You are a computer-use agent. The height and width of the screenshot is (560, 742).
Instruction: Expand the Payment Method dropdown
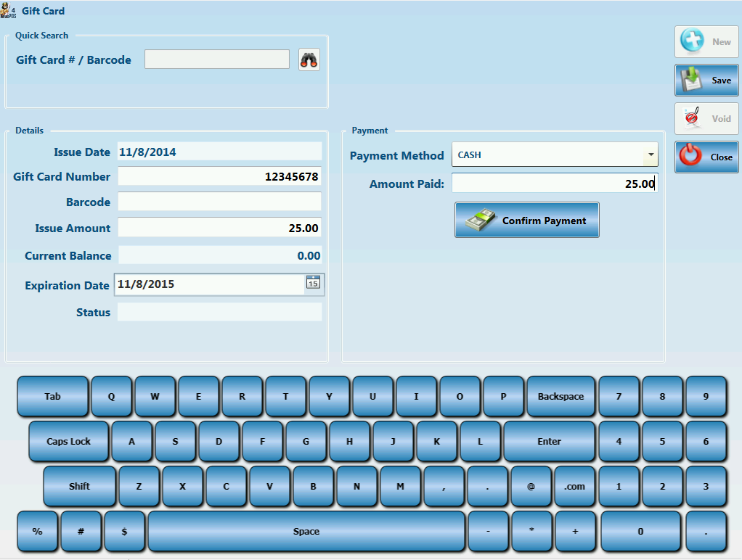pyautogui.click(x=650, y=155)
